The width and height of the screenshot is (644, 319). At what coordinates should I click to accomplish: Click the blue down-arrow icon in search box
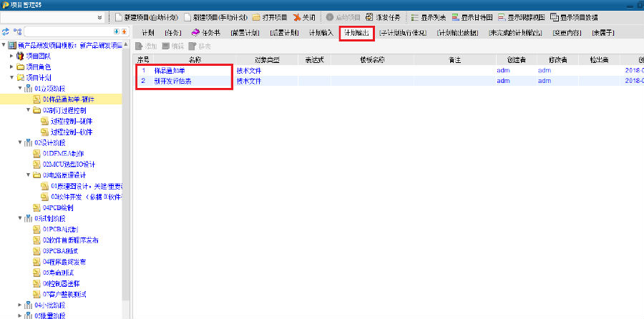116,32
